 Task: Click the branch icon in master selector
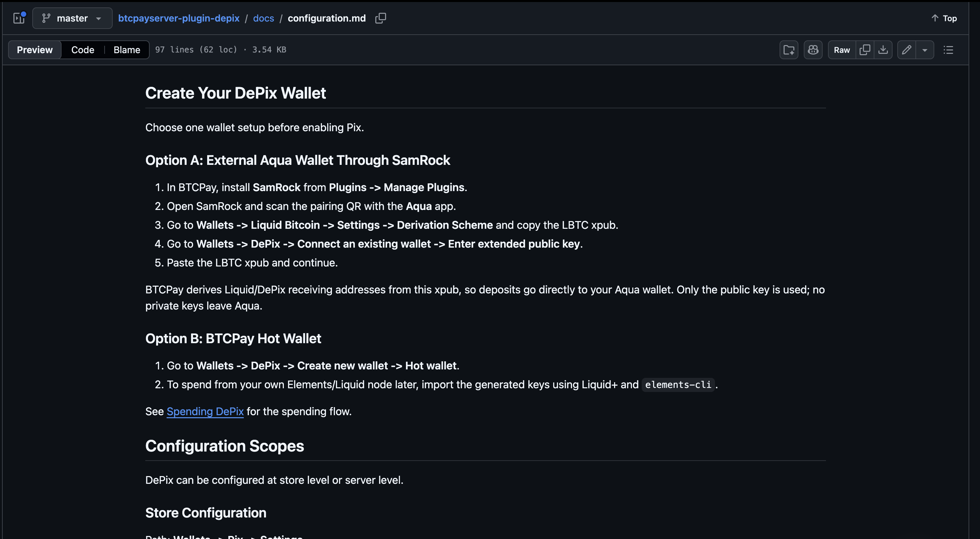(x=46, y=18)
